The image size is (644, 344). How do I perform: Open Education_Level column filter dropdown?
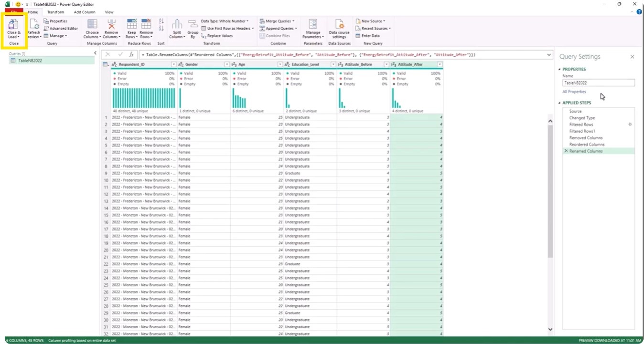point(333,64)
